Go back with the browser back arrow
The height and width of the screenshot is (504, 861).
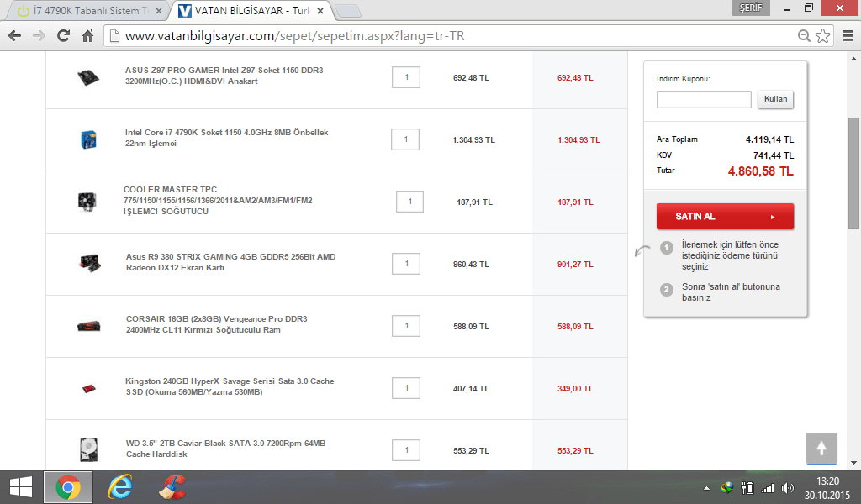click(15, 35)
